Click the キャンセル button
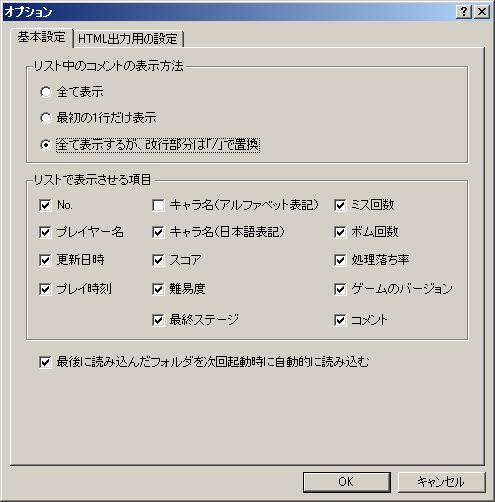 coord(441,482)
